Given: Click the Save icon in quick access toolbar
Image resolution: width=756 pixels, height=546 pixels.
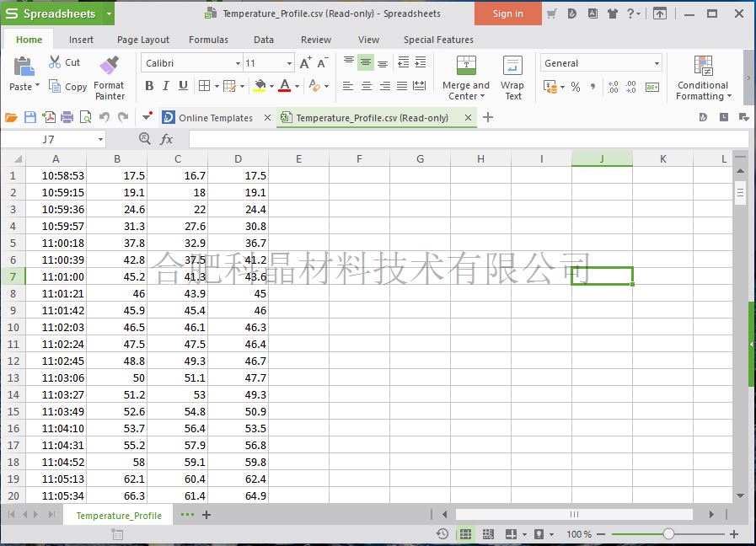Looking at the screenshot, I should click(x=30, y=118).
